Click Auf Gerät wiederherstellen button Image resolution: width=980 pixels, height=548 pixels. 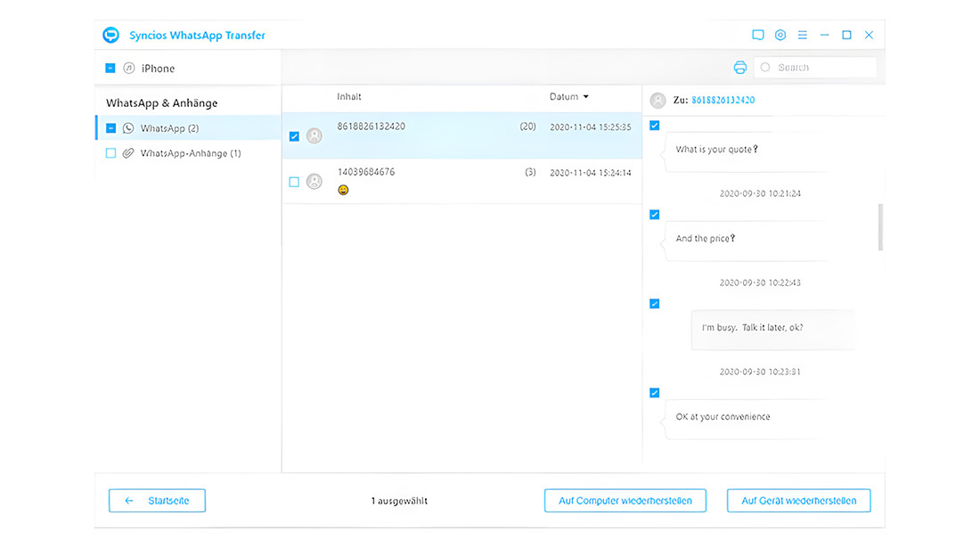799,501
